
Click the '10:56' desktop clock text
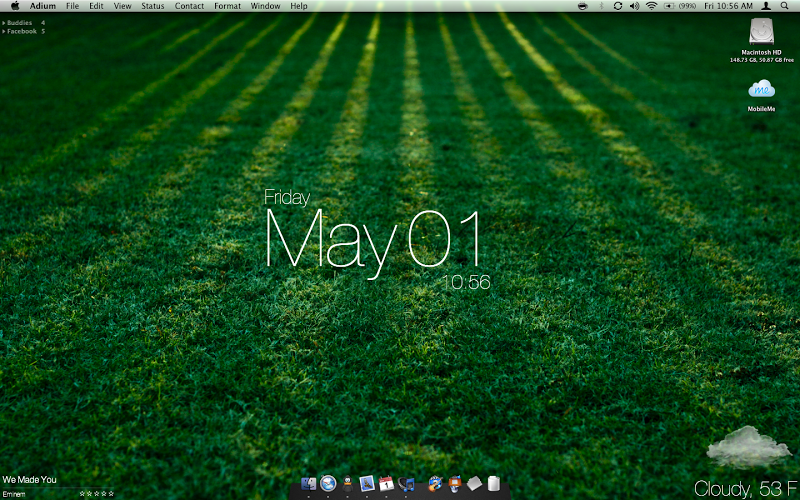[466, 282]
